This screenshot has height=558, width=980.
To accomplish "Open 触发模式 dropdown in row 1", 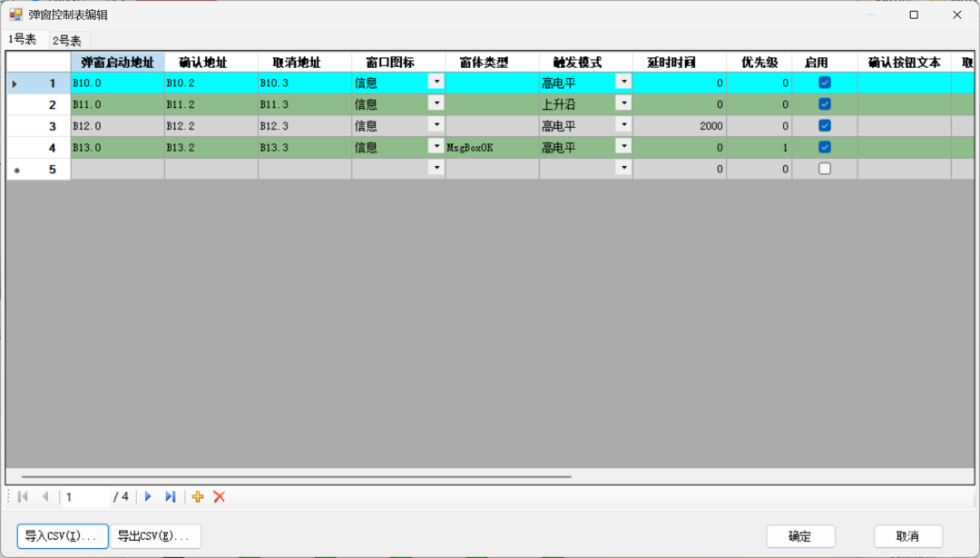I will pos(623,82).
